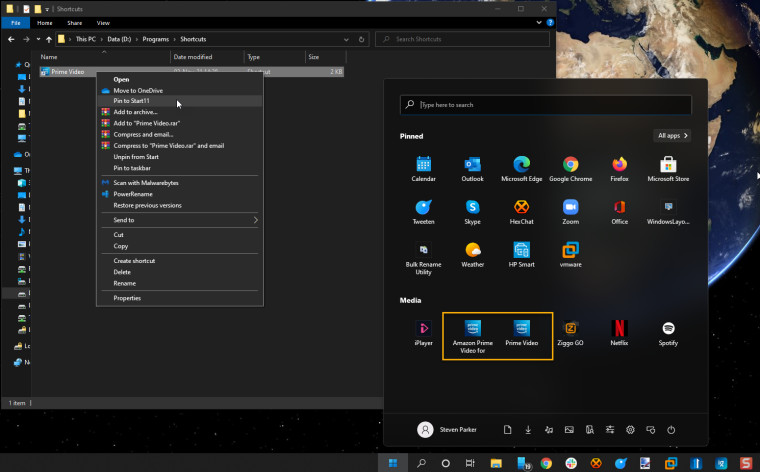The height and width of the screenshot is (472, 760).
Task: Choose Add to archive...
Action: pos(180,112)
